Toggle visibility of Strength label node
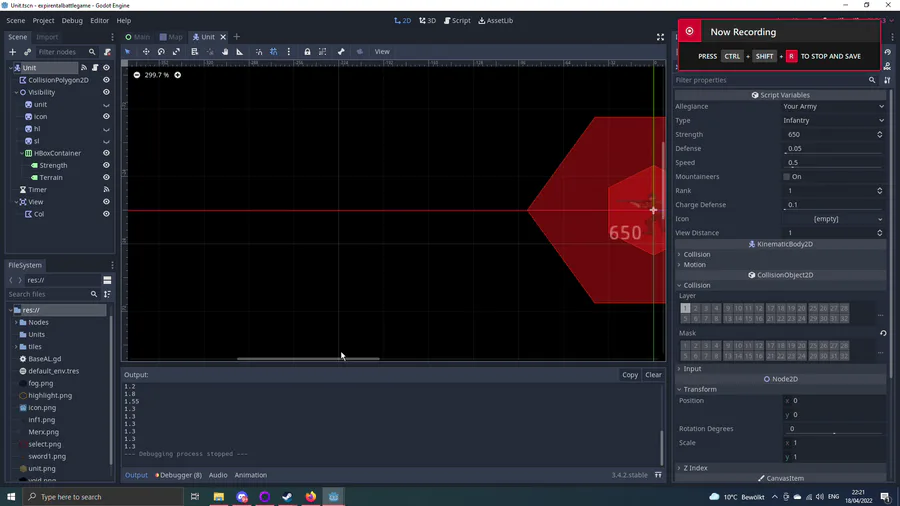Image resolution: width=900 pixels, height=506 pixels. pos(106,165)
